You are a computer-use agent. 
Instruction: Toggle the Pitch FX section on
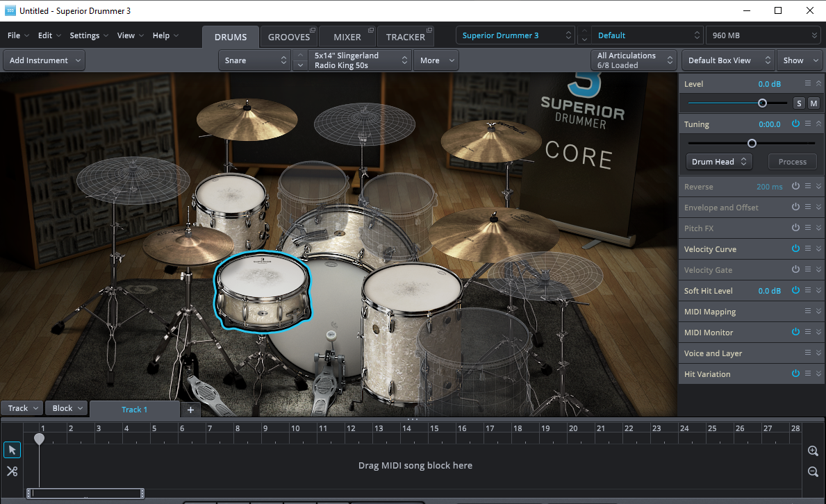795,228
